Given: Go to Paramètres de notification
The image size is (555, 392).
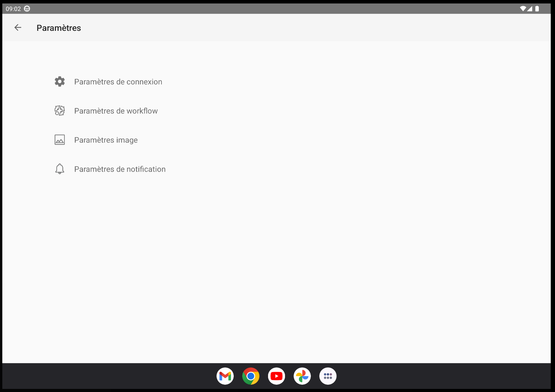Looking at the screenshot, I should [x=120, y=169].
